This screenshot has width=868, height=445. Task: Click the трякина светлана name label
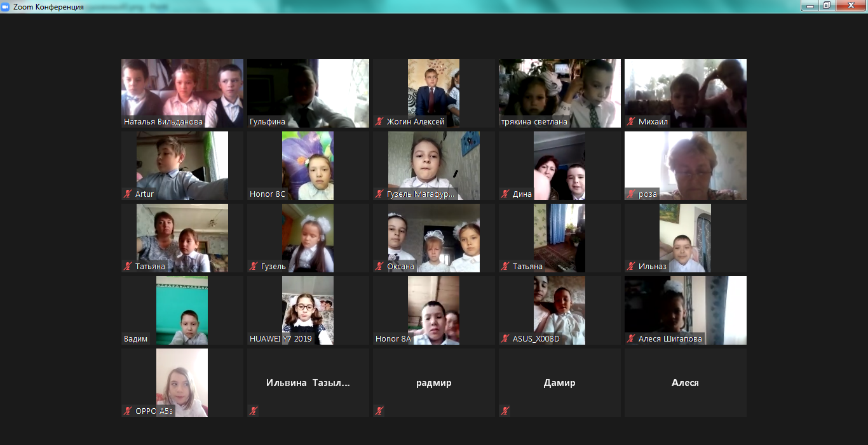534,122
